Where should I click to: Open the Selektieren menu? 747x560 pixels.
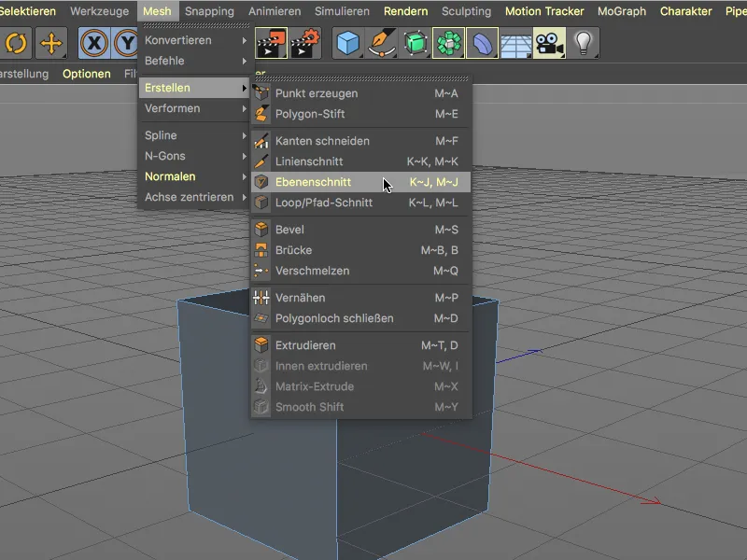tap(28, 11)
